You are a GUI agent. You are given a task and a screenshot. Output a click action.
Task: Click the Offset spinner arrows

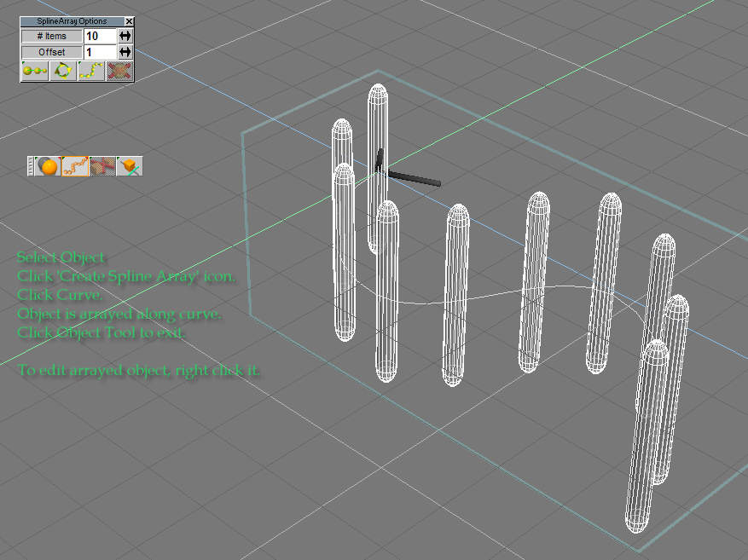(125, 52)
